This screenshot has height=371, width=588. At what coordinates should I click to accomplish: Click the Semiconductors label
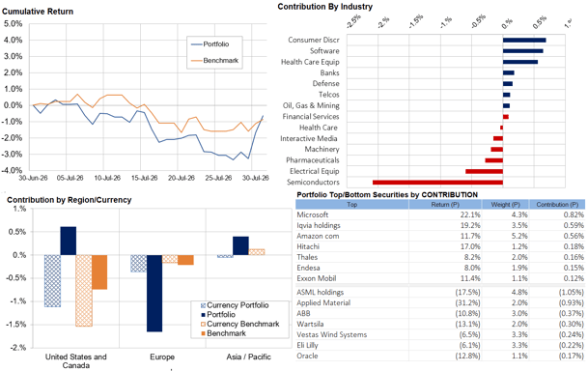(313, 183)
